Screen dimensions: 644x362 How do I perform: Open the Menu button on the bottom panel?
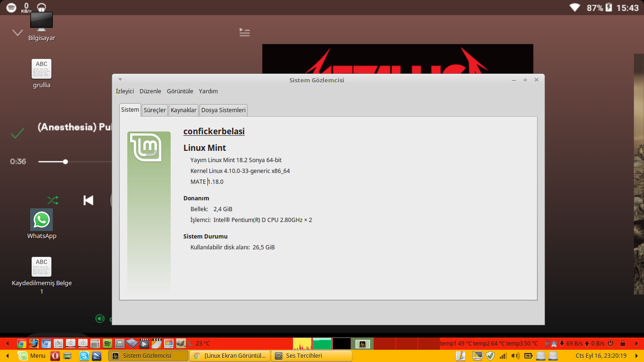32,356
